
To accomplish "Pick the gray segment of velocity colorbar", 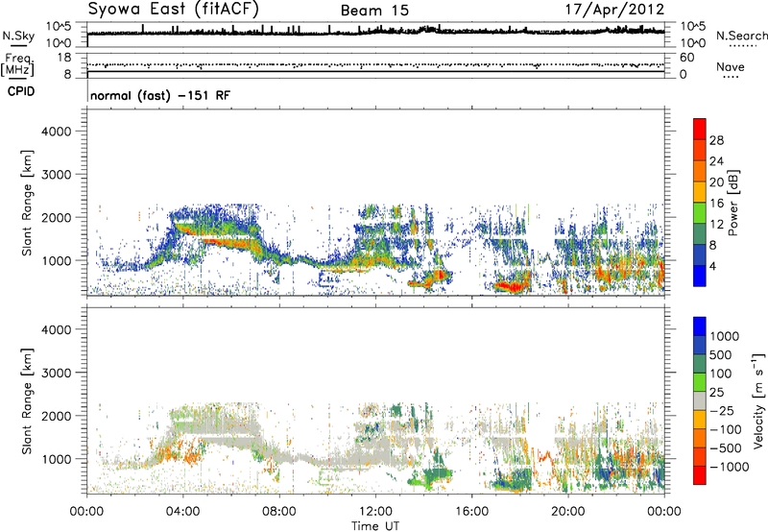I will tap(700, 401).
